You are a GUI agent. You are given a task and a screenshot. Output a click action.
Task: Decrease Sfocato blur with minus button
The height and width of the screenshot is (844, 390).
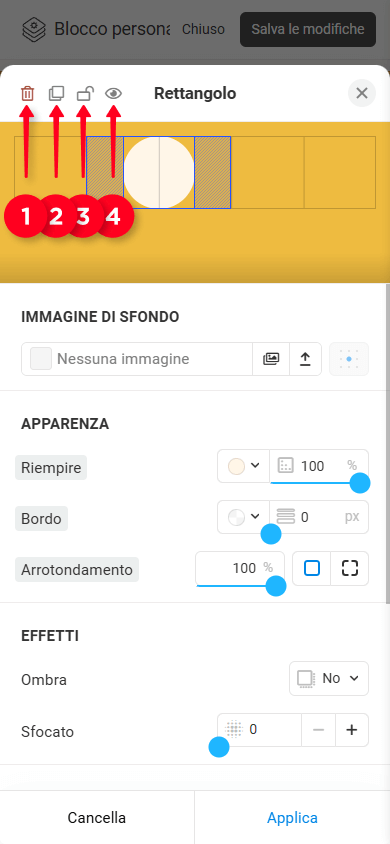[318, 730]
